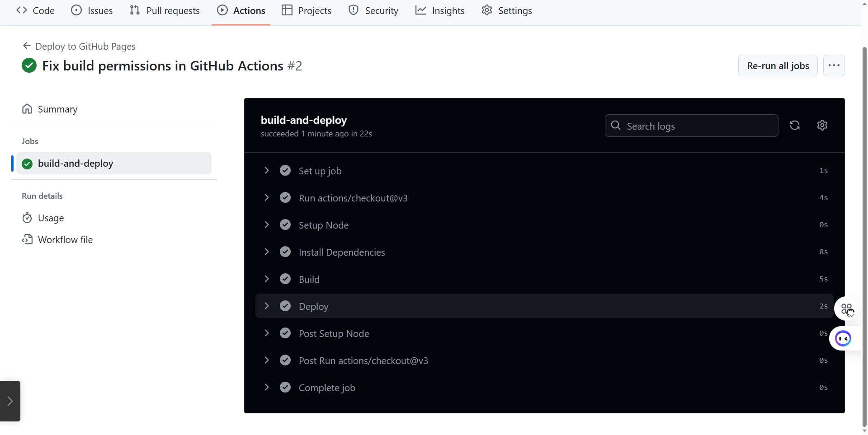Viewport: 868px width, 435px height.
Task: Click the 'succeeded 1 minute ago in 22s' text
Action: (x=316, y=134)
